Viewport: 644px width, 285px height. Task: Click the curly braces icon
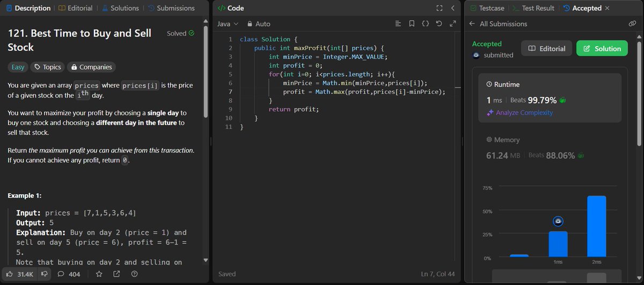(426, 24)
